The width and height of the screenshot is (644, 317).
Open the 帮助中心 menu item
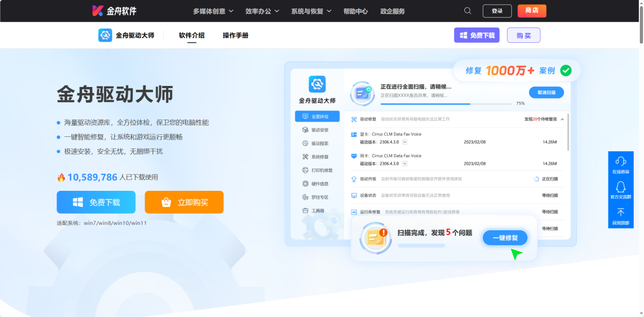[356, 11]
